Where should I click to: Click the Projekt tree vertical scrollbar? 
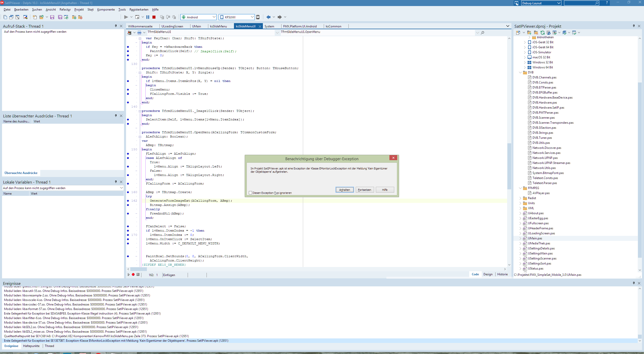pyautogui.click(x=640, y=169)
